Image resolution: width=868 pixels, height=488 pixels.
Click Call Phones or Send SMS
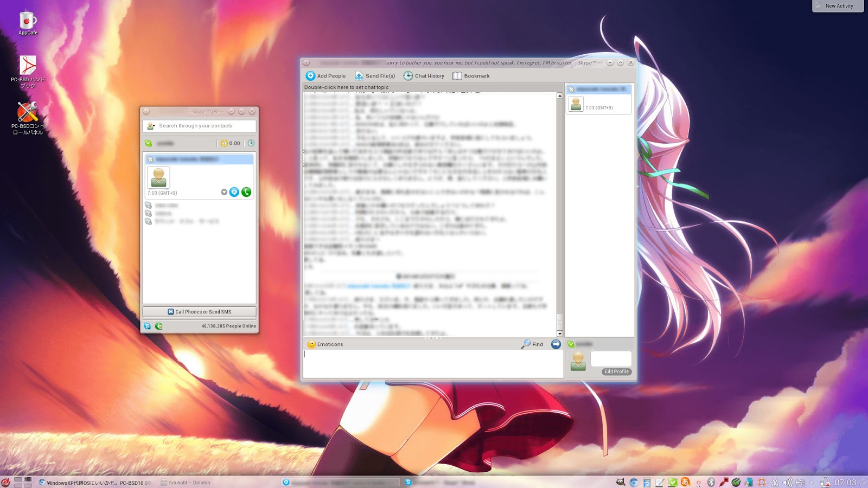point(199,312)
